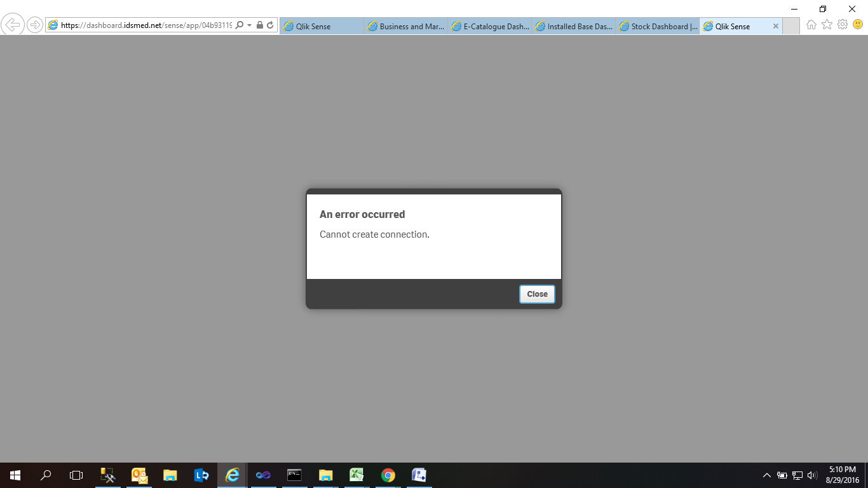The image size is (868, 488).
Task: Open File Explorer beside the Outlook icon
Action: click(170, 475)
